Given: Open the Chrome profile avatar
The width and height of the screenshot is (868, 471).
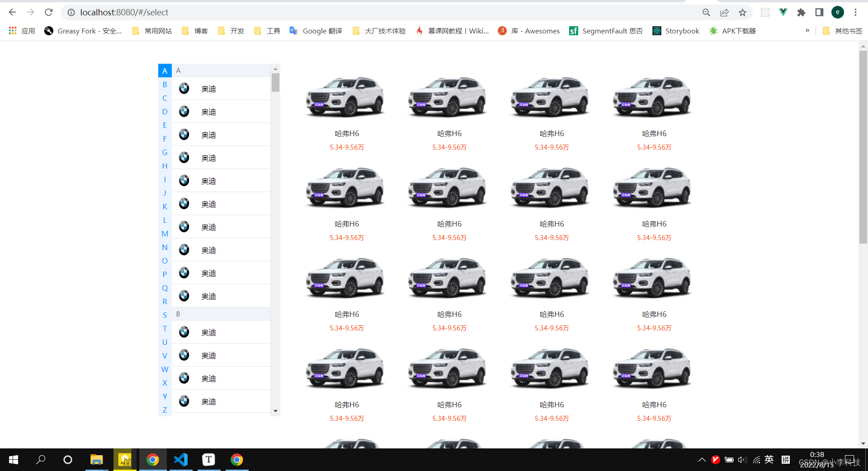Looking at the screenshot, I should click(x=838, y=13).
